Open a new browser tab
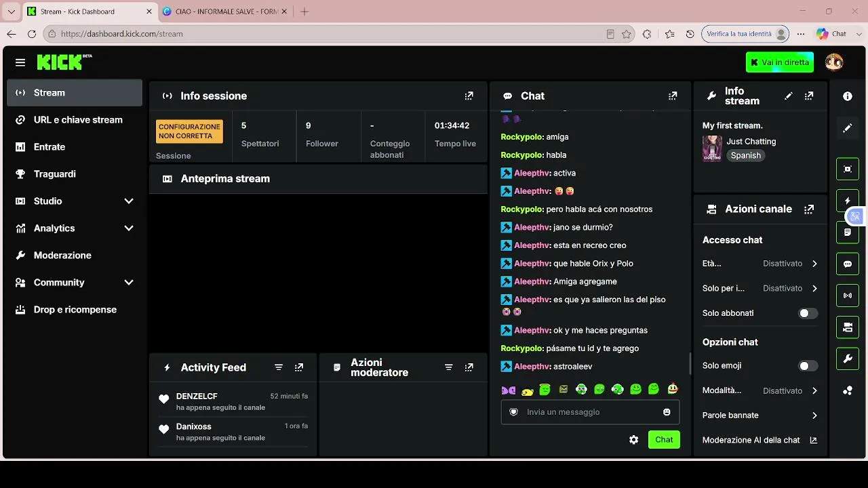Image resolution: width=868 pixels, height=488 pixels. click(x=304, y=12)
